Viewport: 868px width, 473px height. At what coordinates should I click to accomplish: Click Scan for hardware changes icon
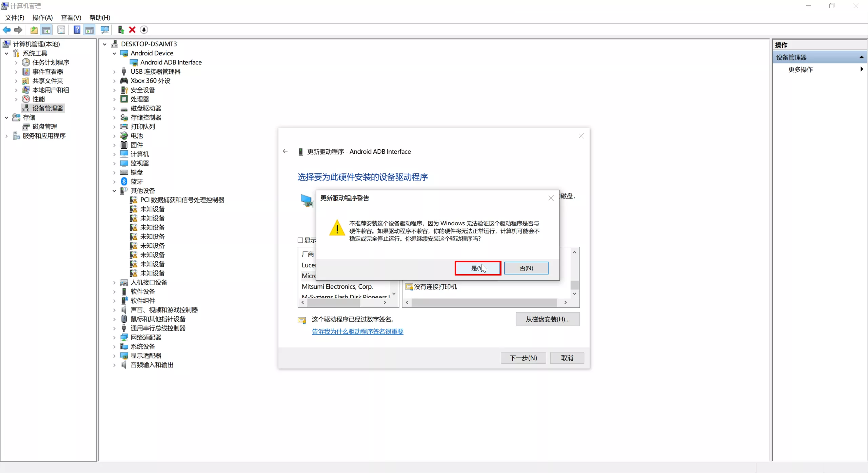point(105,30)
